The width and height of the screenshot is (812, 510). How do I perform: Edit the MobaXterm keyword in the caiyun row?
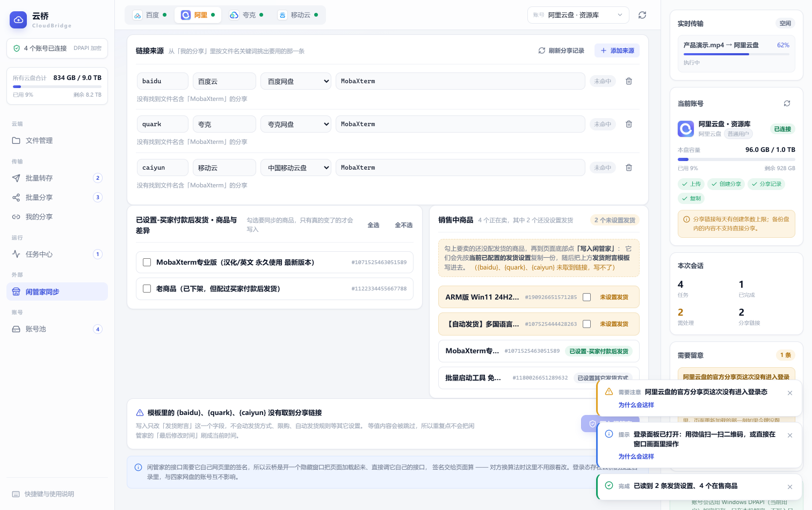460,167
